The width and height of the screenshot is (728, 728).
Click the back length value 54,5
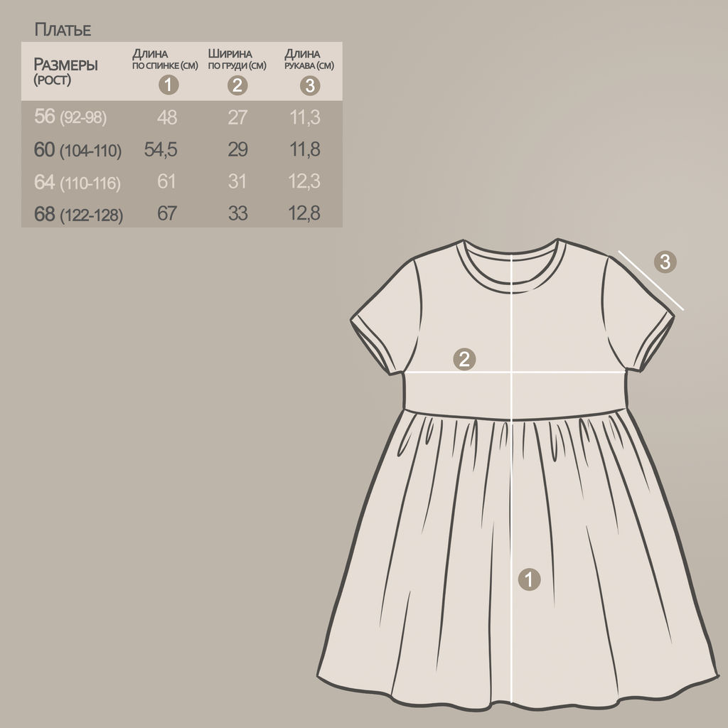161,149
